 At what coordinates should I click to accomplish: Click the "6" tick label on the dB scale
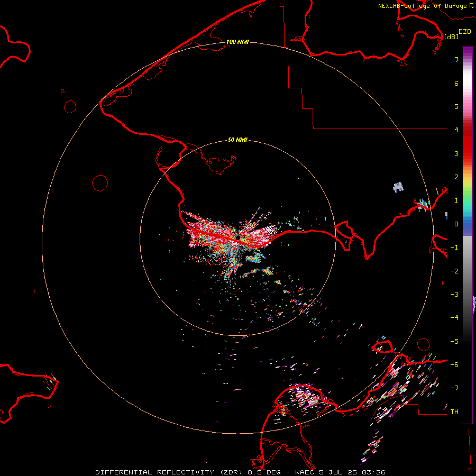click(456, 83)
